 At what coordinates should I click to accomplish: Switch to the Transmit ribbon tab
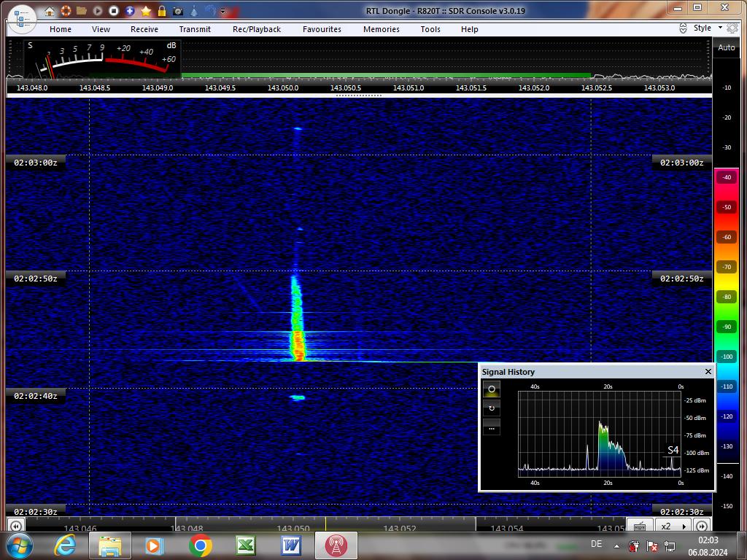point(195,29)
